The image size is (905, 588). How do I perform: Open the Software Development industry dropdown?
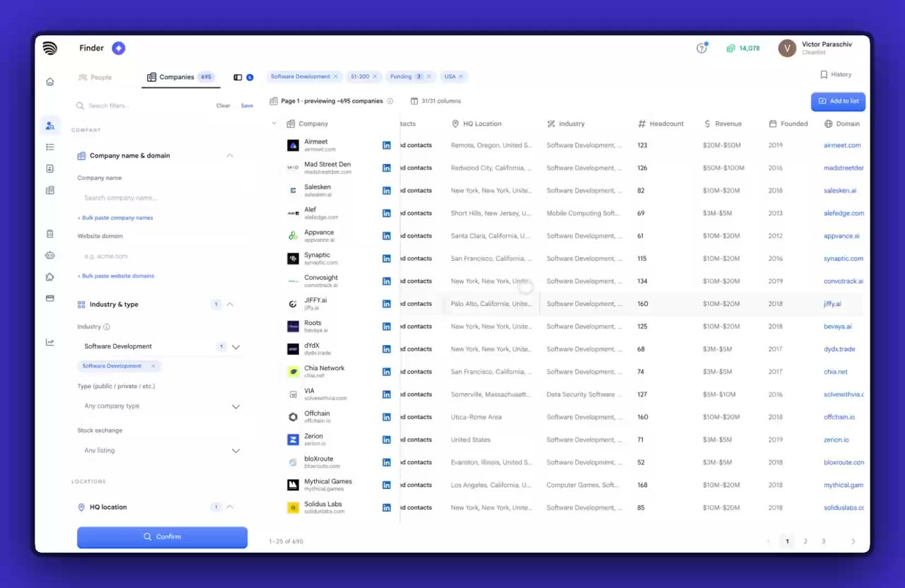point(161,346)
